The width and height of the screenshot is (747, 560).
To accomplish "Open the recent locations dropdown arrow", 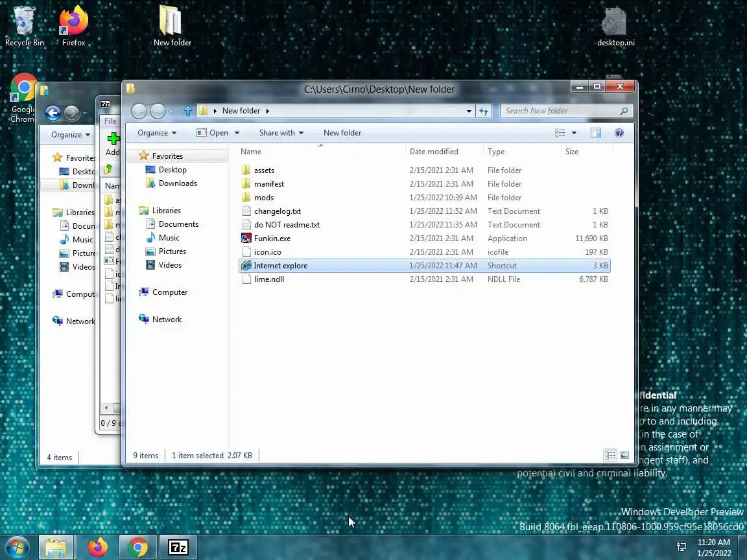I will click(171, 111).
